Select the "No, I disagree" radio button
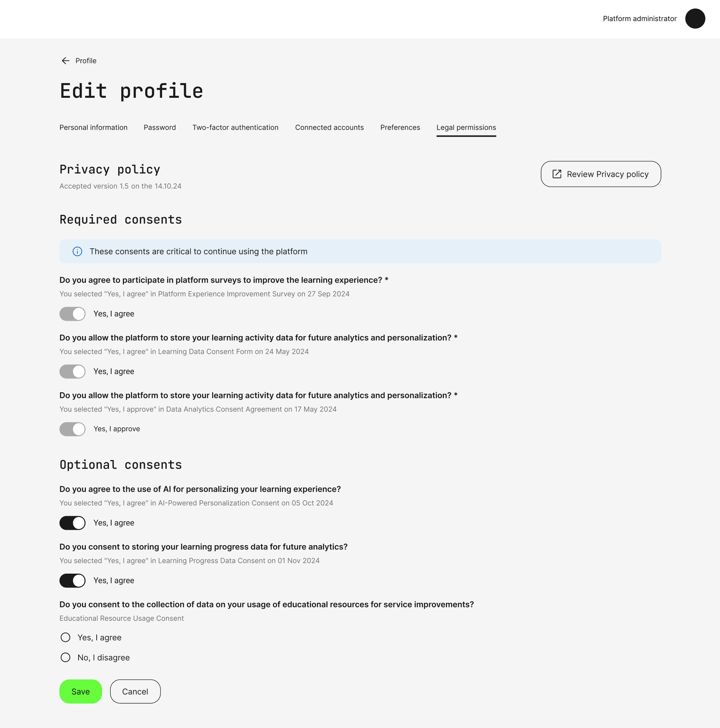The width and height of the screenshot is (720, 728). [x=65, y=658]
